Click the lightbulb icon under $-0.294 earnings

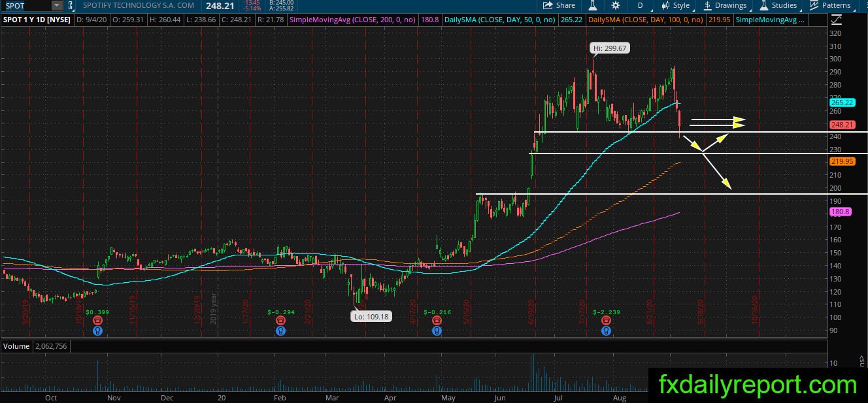click(x=280, y=330)
